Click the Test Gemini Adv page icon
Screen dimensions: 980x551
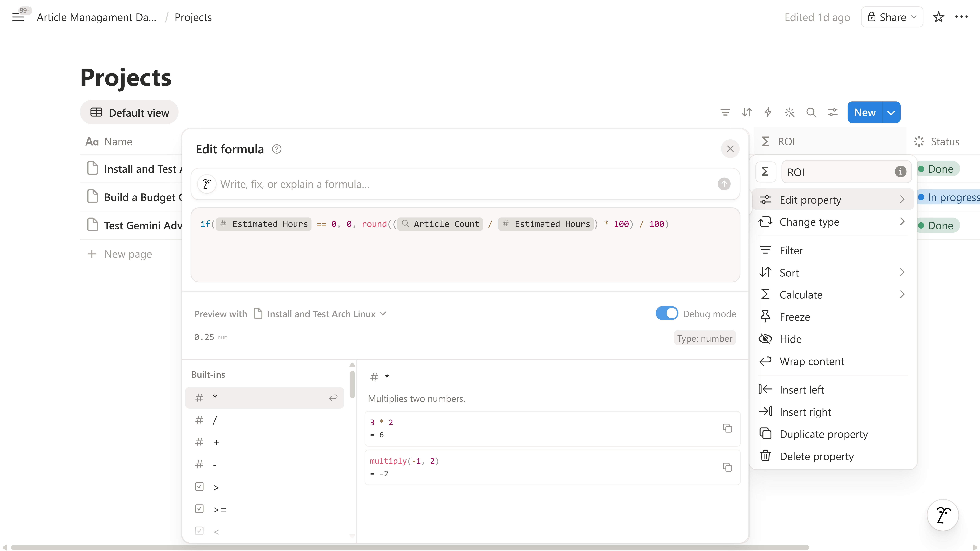point(92,225)
